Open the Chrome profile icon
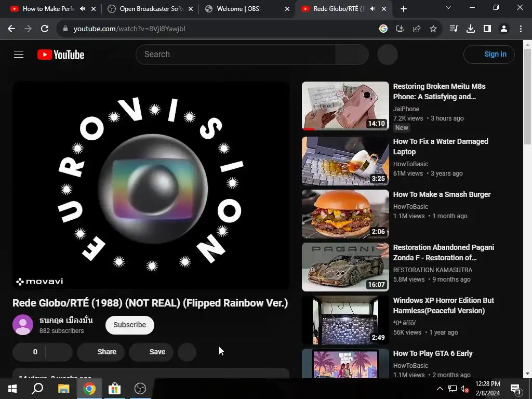The height and width of the screenshot is (399, 532). coord(504,29)
